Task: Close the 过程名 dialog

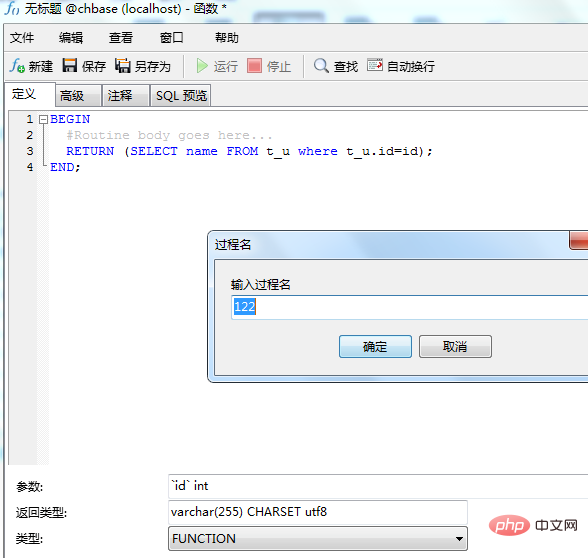Action: point(579,240)
